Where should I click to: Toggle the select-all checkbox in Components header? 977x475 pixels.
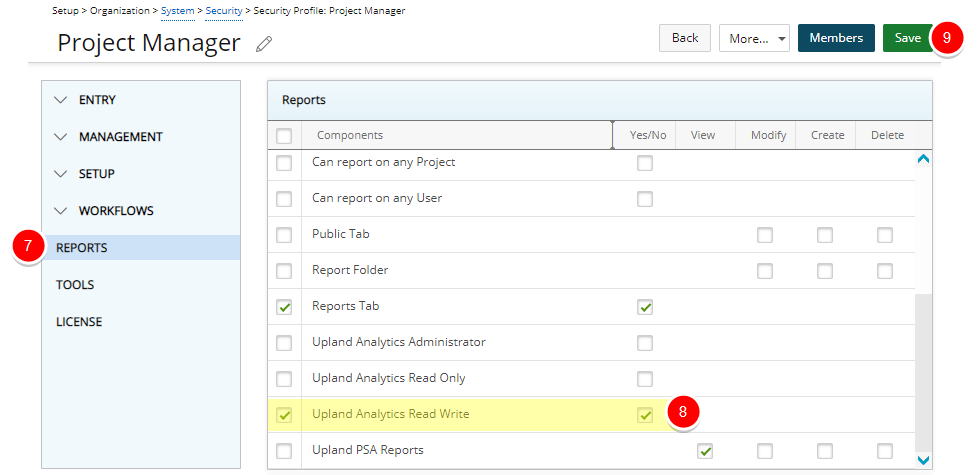(284, 136)
